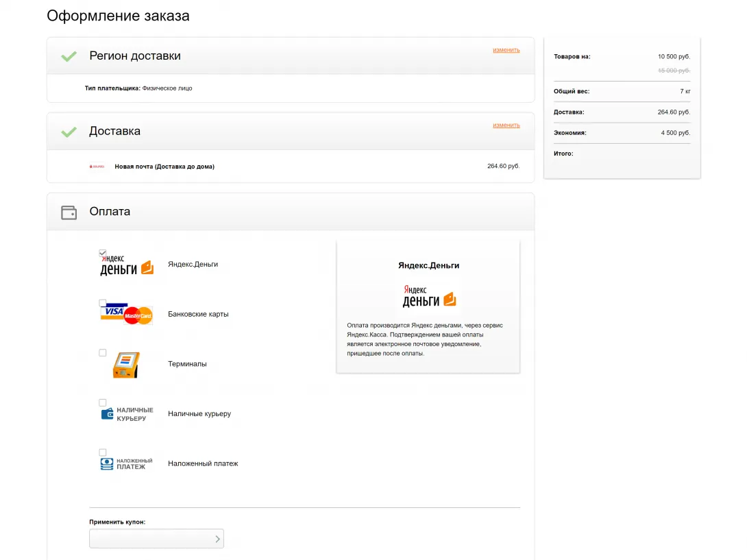Image resolution: width=747 pixels, height=560 pixels.
Task: Click the Терминалы option label
Action: (187, 364)
